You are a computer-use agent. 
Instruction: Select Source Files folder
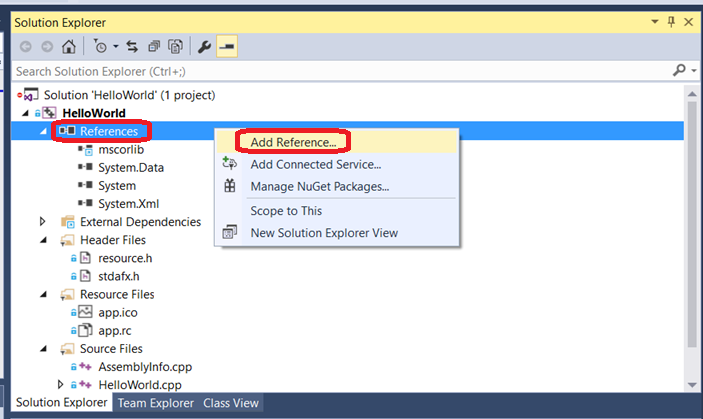pyautogui.click(x=111, y=349)
